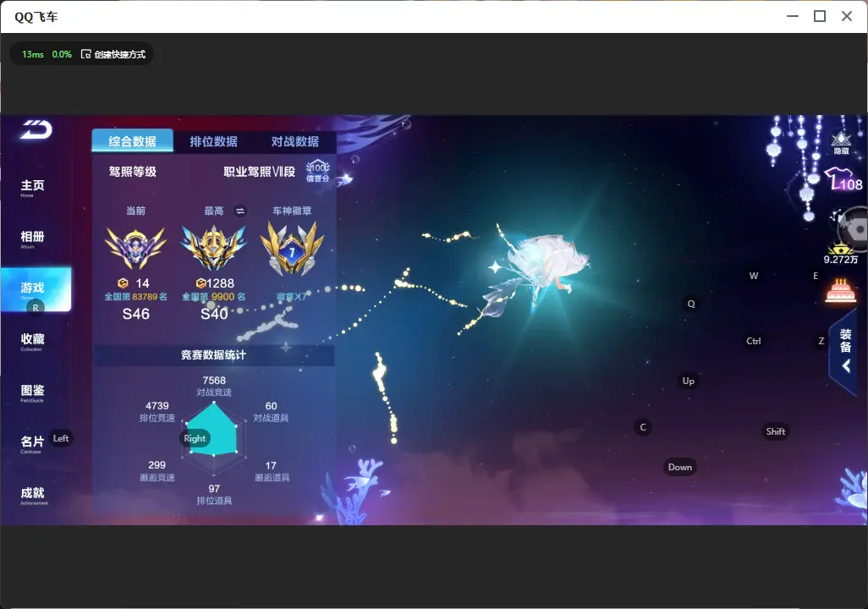Screen dimensions: 868x609
Task: Click the 全国第 83789 名 ranking text
Action: pyautogui.click(x=135, y=297)
